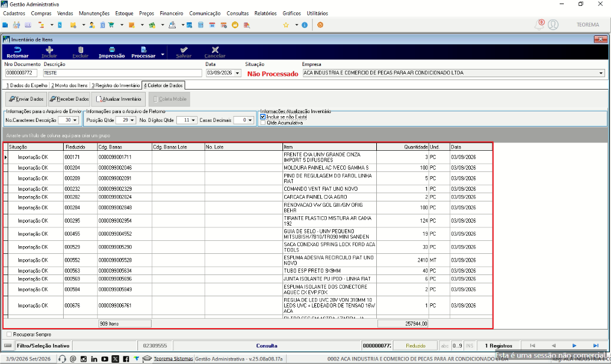Open the Facebook icon in status bar

(x=126, y=359)
